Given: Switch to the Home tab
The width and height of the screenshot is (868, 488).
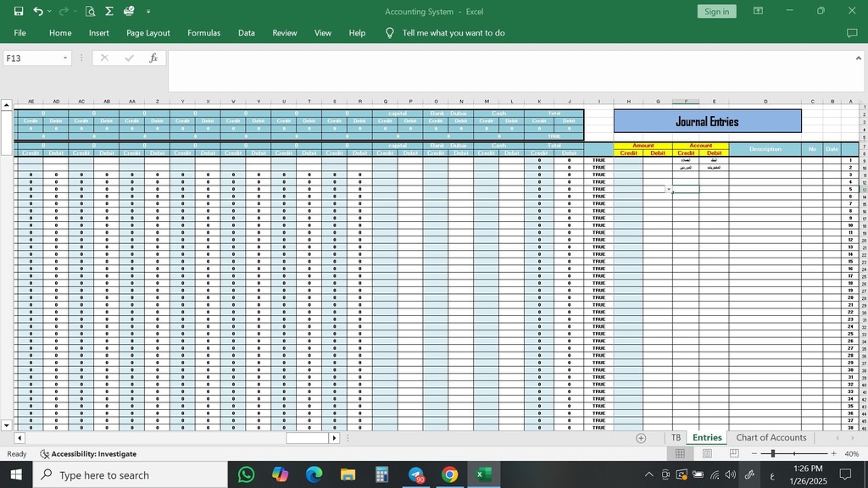Looking at the screenshot, I should coord(60,33).
